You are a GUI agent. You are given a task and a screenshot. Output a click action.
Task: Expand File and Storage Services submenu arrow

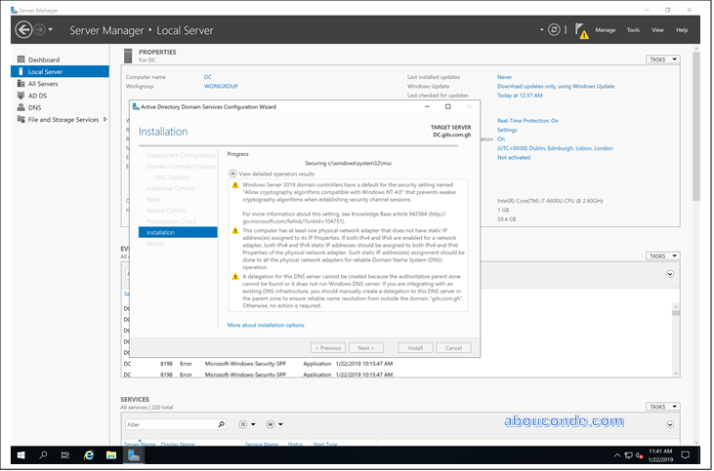[x=104, y=120]
